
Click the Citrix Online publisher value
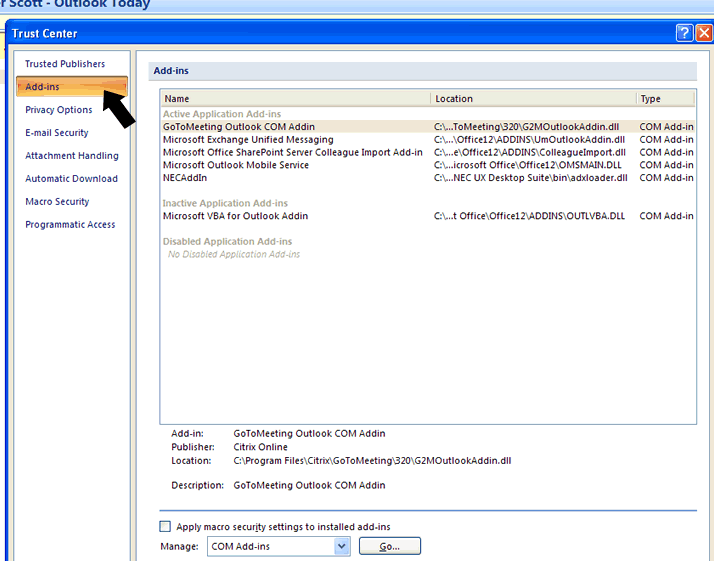(260, 447)
